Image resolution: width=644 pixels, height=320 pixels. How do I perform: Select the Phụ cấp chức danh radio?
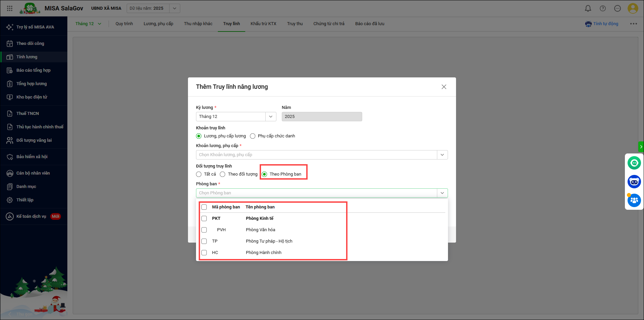253,136
